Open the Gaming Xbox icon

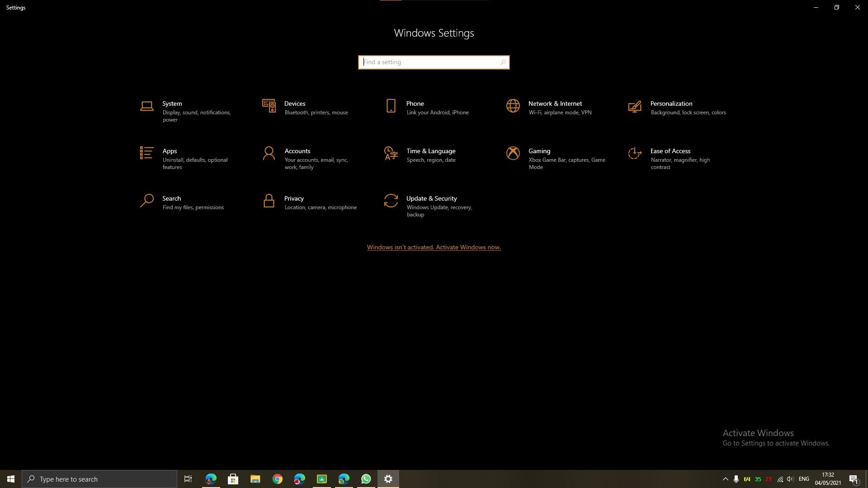513,153
